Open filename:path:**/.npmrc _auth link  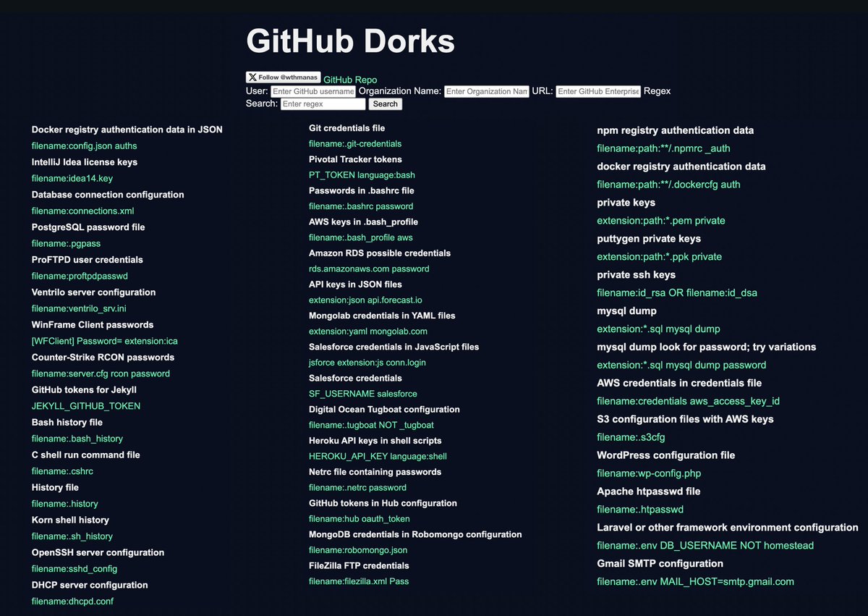[x=663, y=148]
